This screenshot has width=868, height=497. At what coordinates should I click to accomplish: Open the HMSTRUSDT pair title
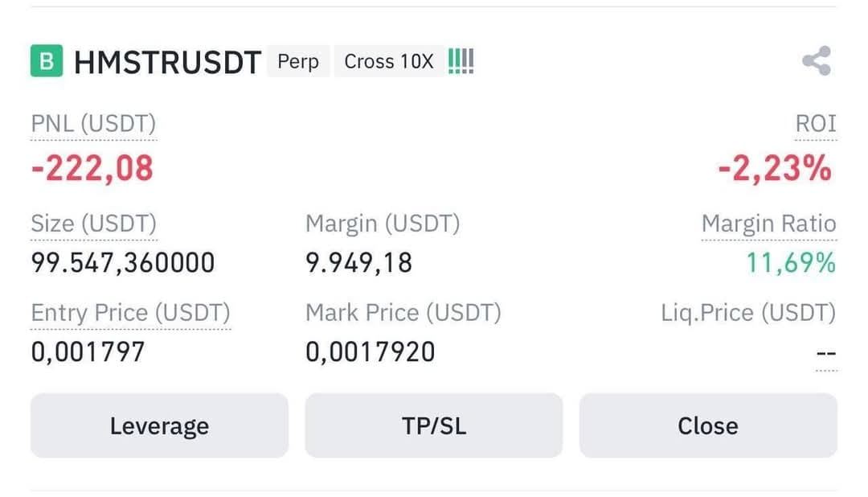167,61
